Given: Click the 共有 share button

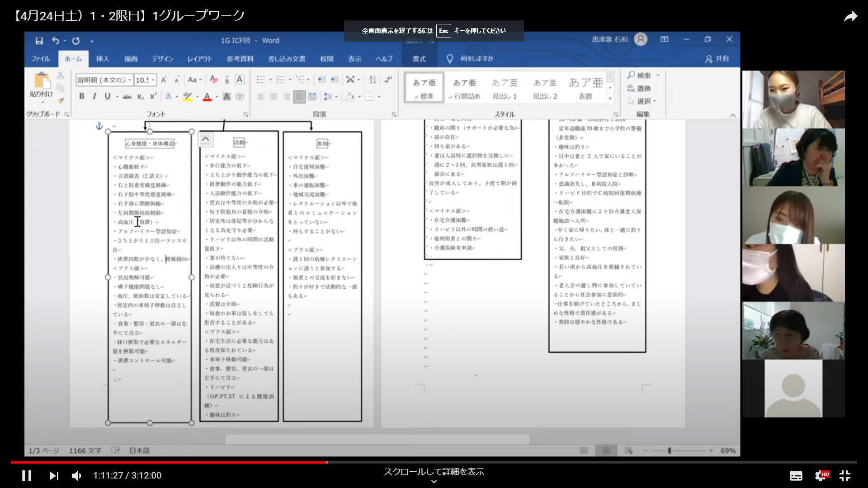Looking at the screenshot, I should [717, 59].
